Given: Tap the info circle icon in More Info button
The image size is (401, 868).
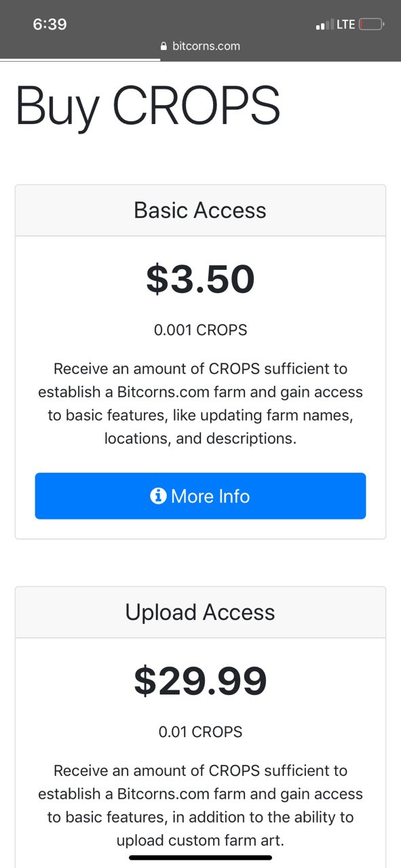Looking at the screenshot, I should [158, 496].
